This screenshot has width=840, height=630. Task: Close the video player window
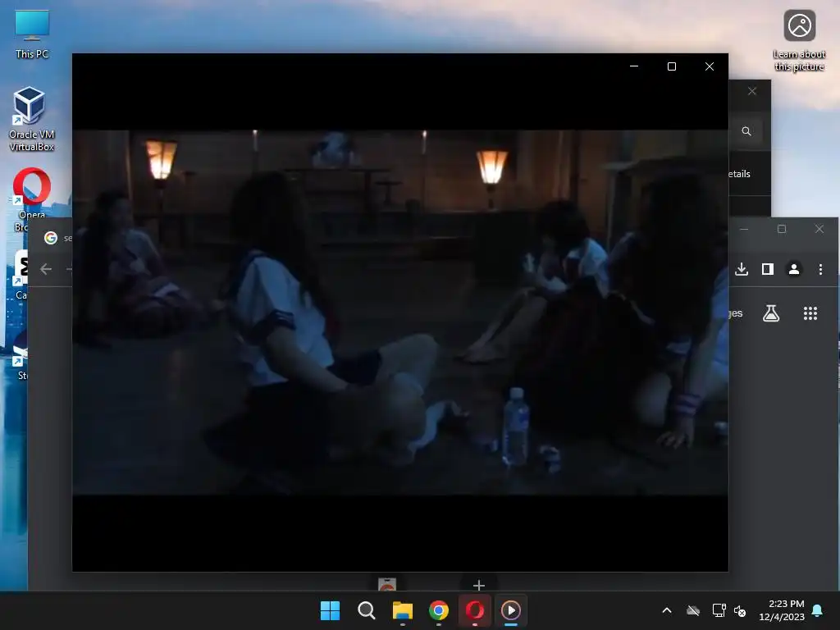coord(710,66)
